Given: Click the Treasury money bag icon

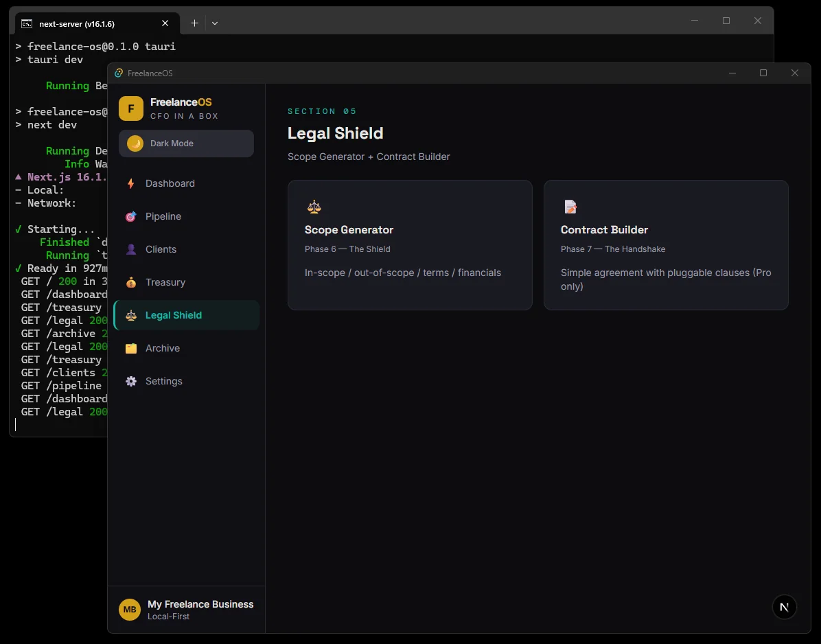Looking at the screenshot, I should click(131, 282).
